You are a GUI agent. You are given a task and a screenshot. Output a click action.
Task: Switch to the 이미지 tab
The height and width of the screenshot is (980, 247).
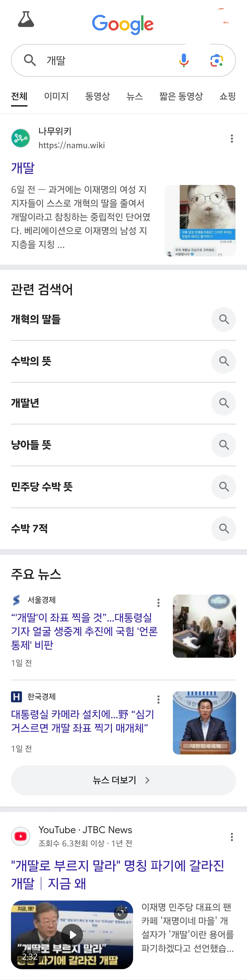point(56,96)
